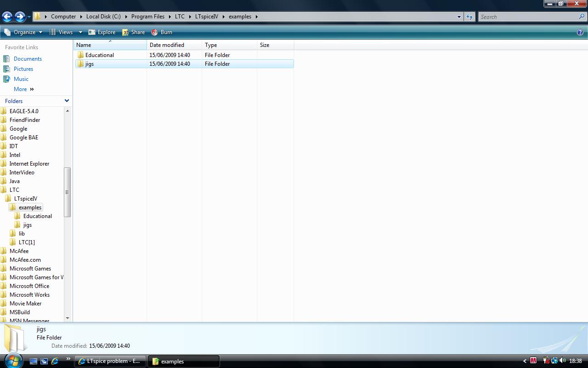Image resolution: width=588 pixels, height=368 pixels.
Task: Show hidden tray icons arrow
Action: [525, 361]
